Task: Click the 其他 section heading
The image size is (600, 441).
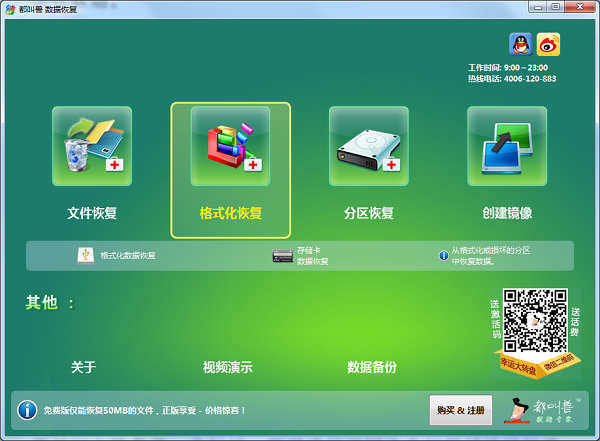Action: tap(42, 302)
